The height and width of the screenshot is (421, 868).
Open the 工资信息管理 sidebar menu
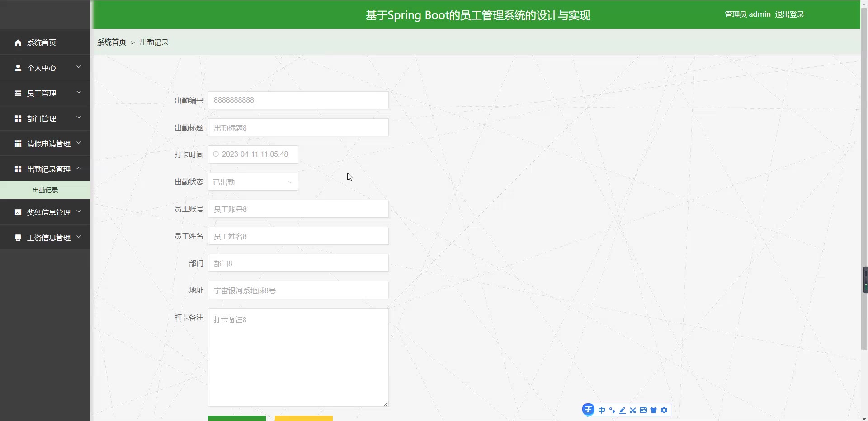[45, 237]
